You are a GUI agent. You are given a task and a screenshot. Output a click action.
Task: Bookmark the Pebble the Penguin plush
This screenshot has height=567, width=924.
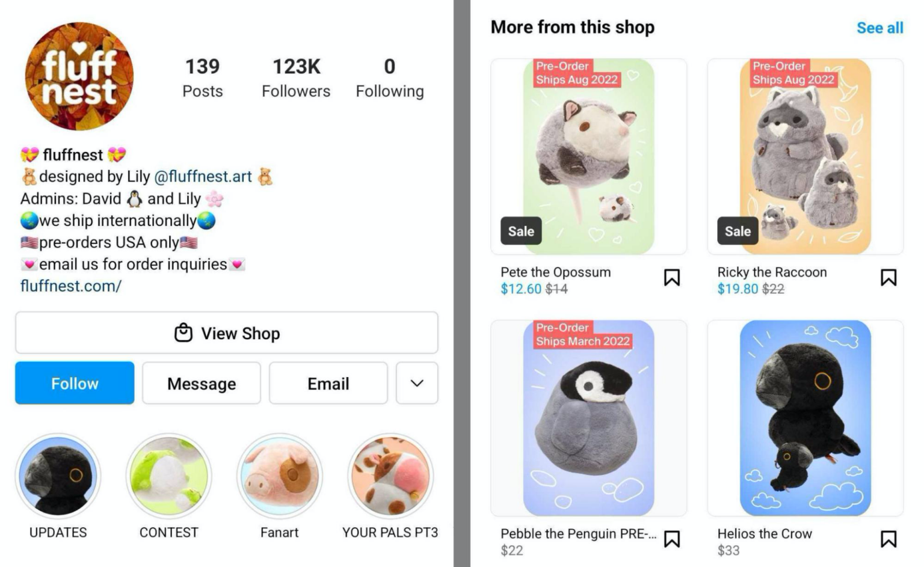(672, 539)
